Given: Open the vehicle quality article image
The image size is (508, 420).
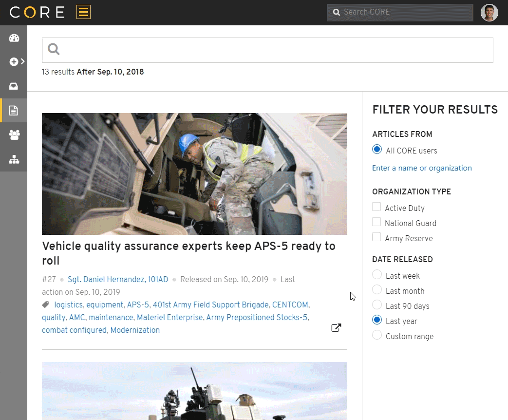Looking at the screenshot, I should [x=194, y=174].
